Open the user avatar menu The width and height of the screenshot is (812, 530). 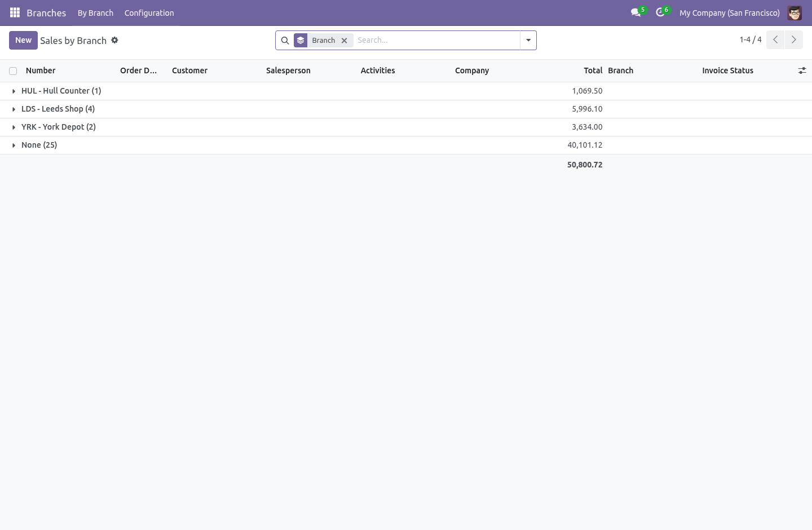point(795,12)
